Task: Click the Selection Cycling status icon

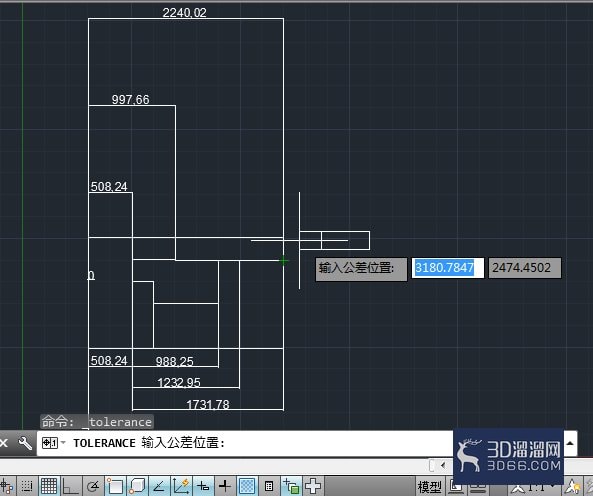Action: (x=291, y=486)
